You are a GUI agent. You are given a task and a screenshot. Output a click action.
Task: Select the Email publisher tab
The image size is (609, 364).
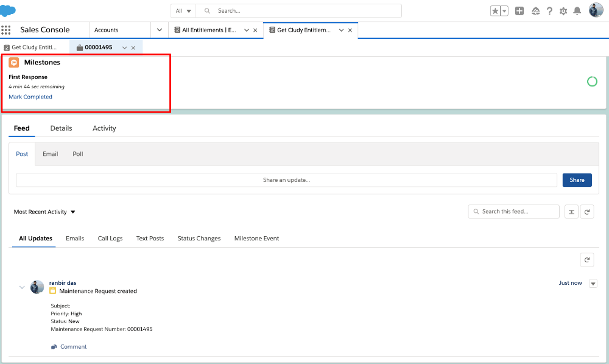coord(50,154)
